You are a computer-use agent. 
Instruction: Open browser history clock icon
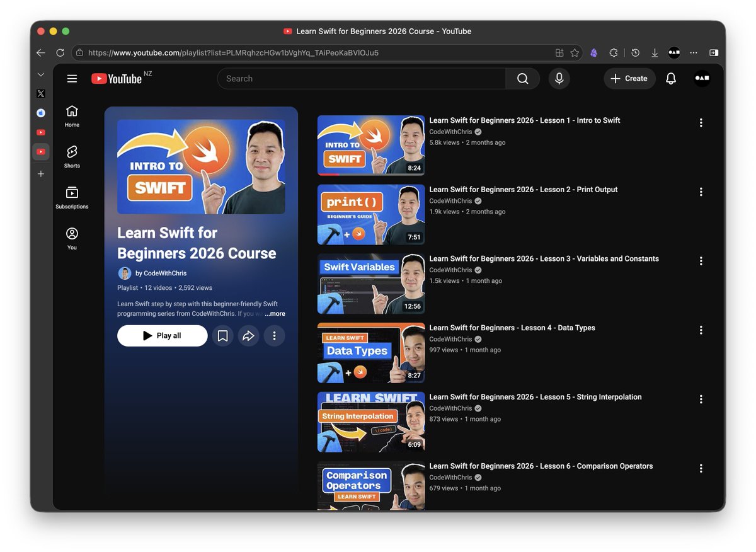tap(636, 53)
